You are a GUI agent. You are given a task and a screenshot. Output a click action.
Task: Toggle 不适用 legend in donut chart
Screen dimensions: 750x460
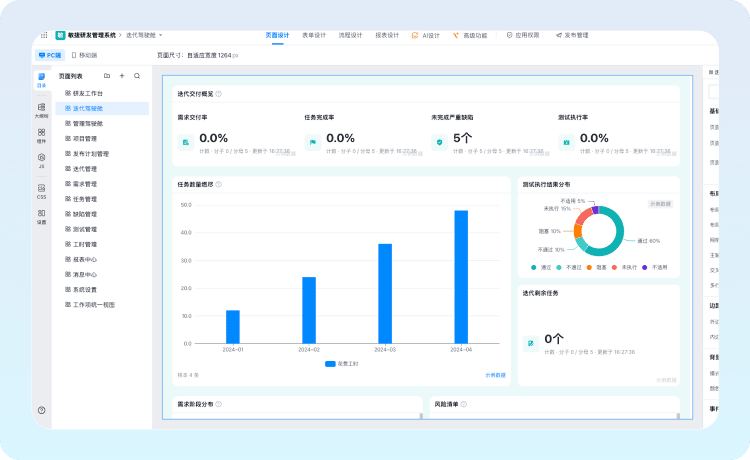pos(654,268)
